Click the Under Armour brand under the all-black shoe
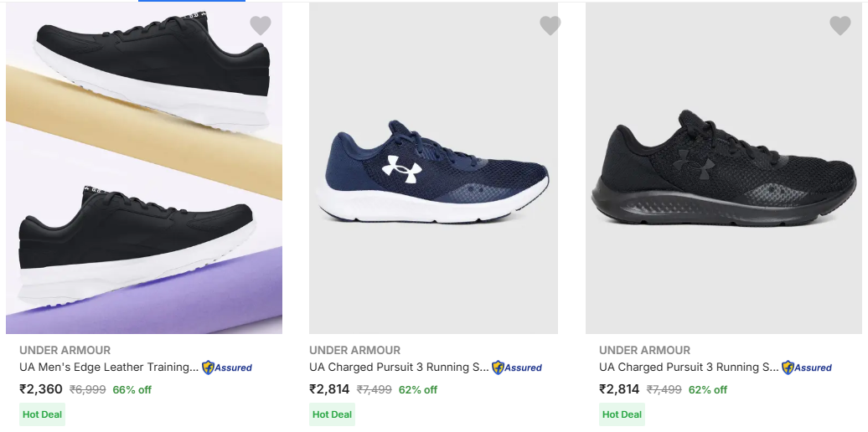868x432 pixels. 644,350
